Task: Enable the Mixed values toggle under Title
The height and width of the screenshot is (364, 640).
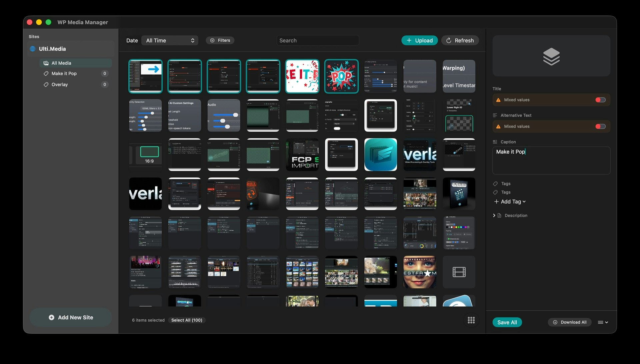Action: [600, 100]
